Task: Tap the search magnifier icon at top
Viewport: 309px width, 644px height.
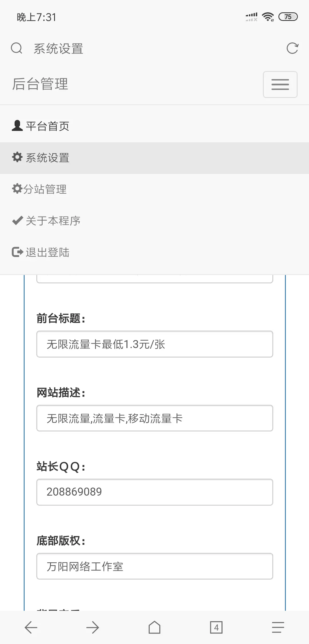Action: click(16, 48)
